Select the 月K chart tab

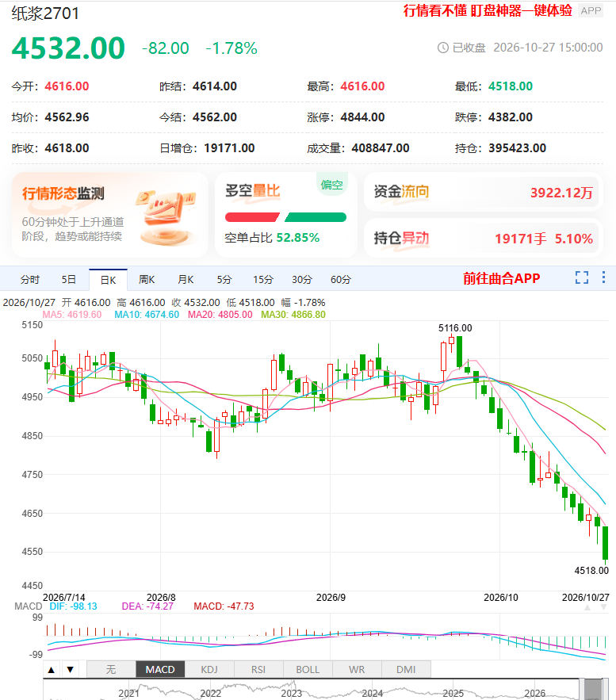click(186, 280)
